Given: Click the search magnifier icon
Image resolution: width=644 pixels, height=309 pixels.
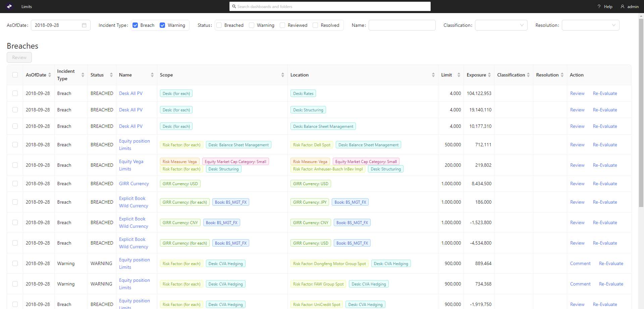Looking at the screenshot, I should coord(234,6).
